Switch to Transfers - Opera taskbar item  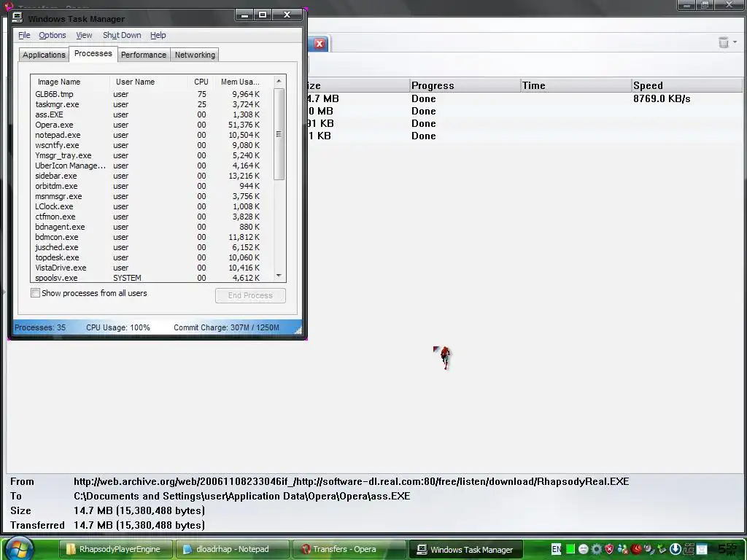click(349, 549)
